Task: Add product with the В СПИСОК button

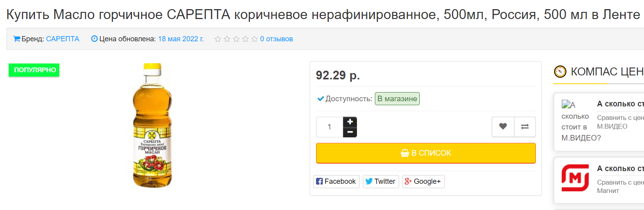Action: 425,153
